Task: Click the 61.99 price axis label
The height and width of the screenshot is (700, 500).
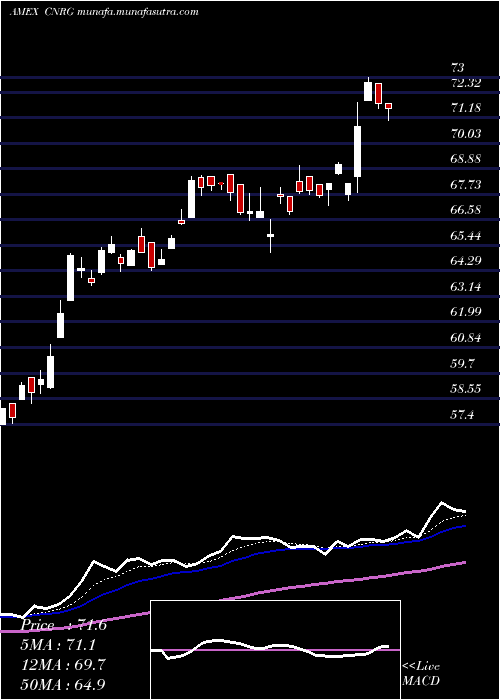Action: (x=466, y=312)
